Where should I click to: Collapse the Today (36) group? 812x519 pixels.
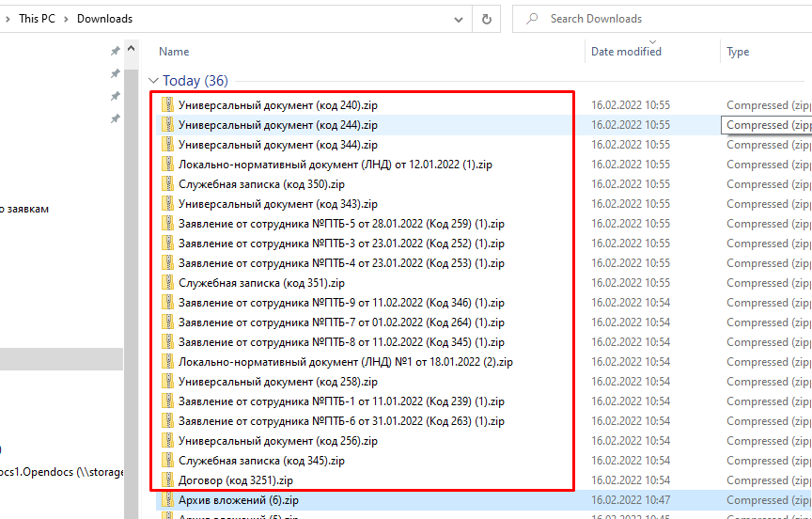pos(153,81)
